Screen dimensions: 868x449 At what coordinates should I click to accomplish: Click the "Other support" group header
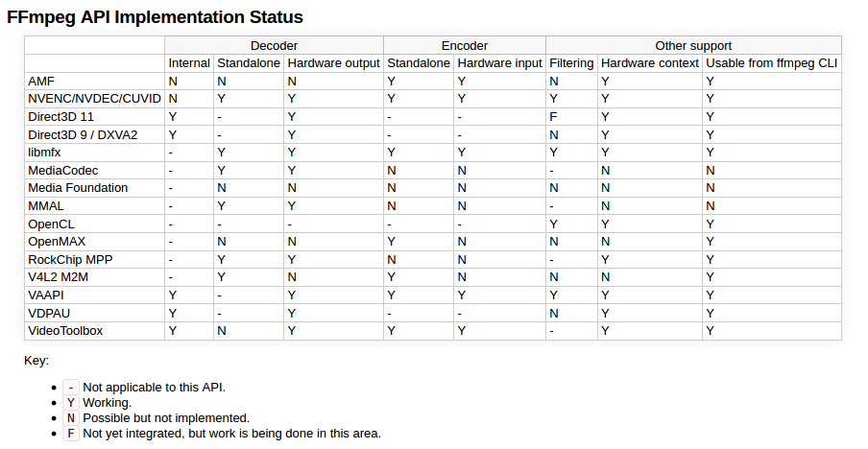pyautogui.click(x=693, y=45)
